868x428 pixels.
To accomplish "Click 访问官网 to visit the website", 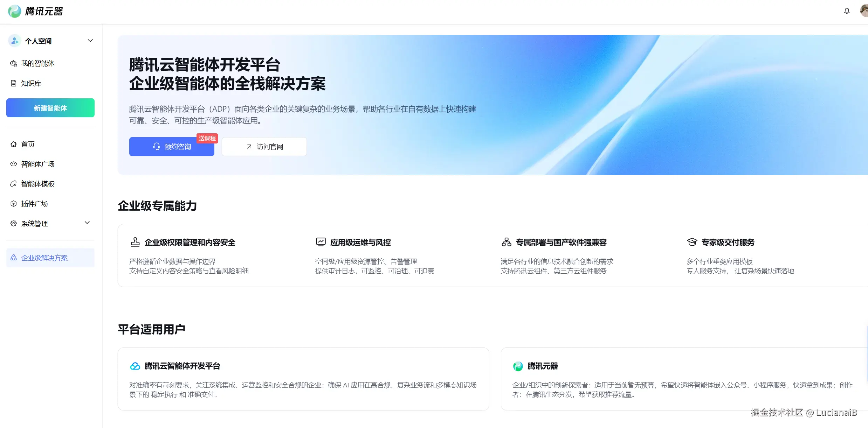I will 264,146.
